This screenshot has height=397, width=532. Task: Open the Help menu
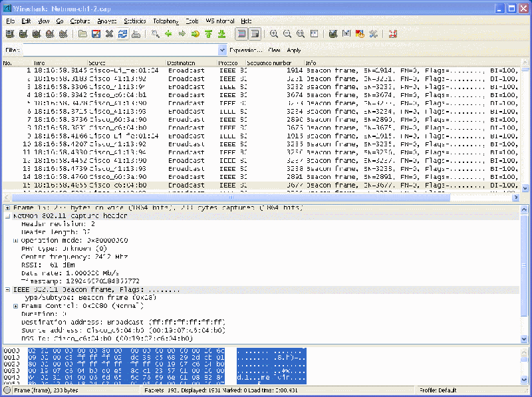pos(246,21)
